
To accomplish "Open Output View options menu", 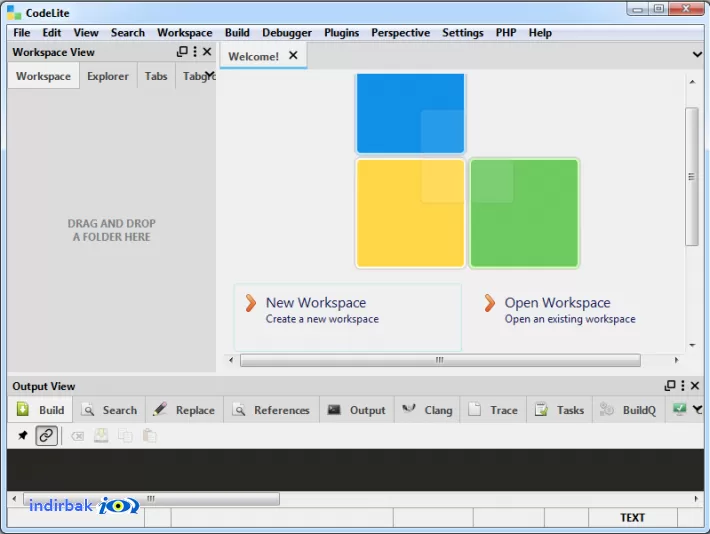I will point(683,385).
